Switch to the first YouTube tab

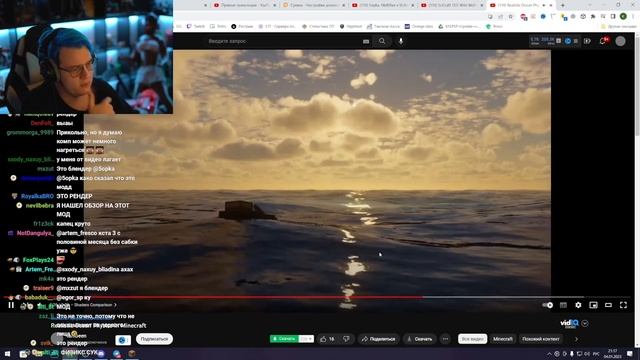click(244, 5)
